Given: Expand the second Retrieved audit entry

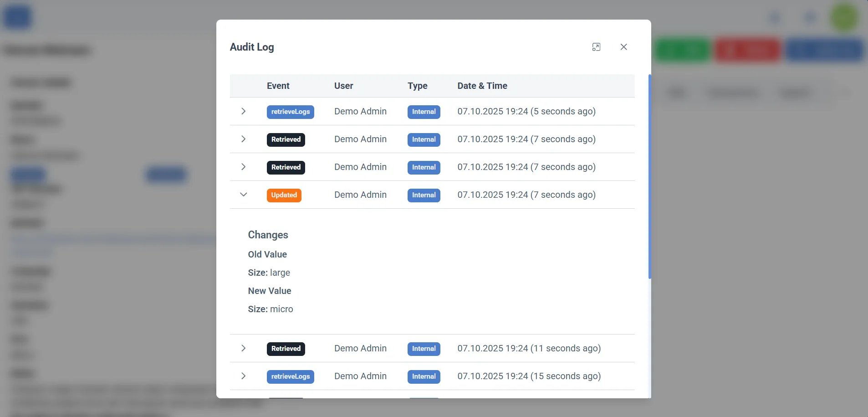Looking at the screenshot, I should [243, 167].
